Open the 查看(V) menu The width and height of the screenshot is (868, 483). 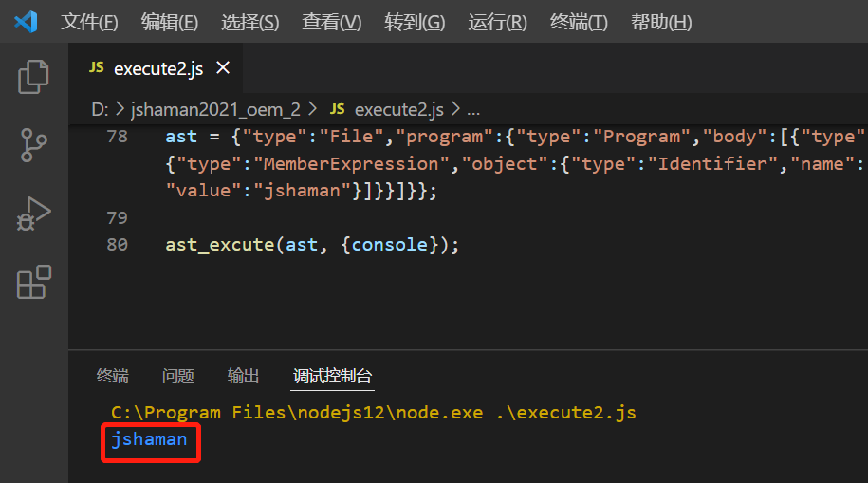pyautogui.click(x=331, y=23)
